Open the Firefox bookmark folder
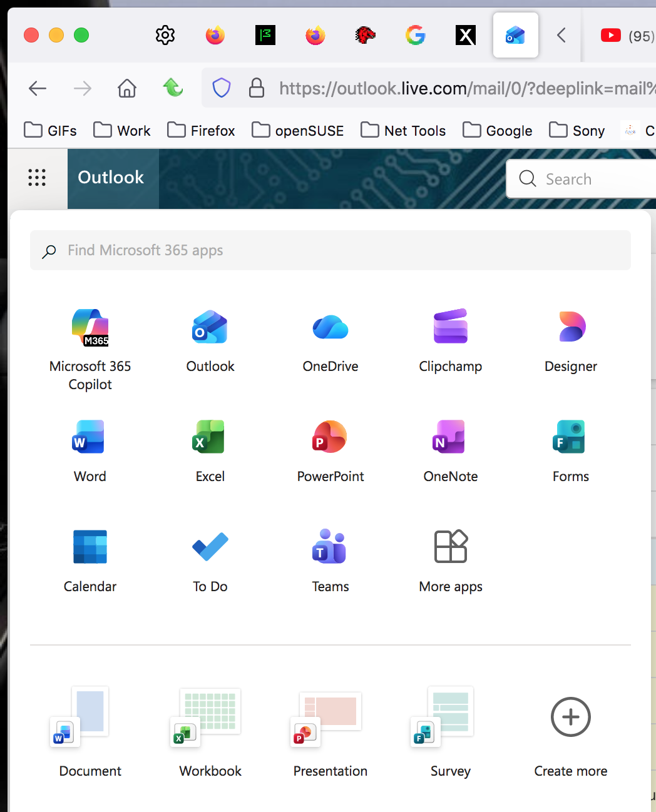656x812 pixels. [x=201, y=130]
